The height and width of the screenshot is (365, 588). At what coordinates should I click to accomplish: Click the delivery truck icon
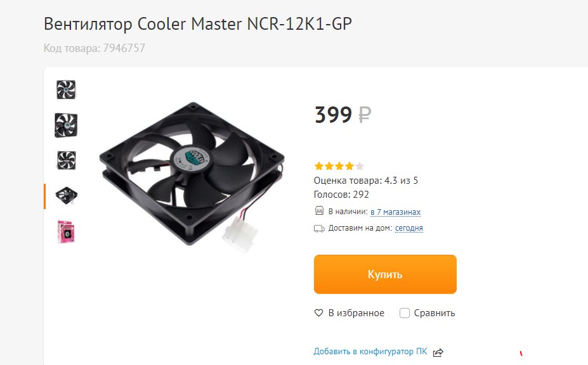pos(319,228)
